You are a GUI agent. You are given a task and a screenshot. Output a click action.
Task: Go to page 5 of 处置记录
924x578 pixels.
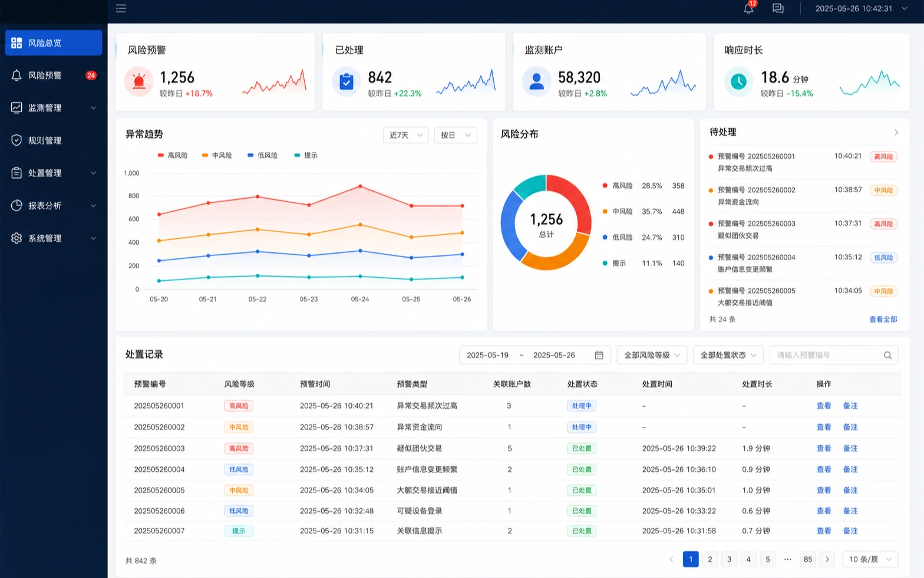[x=767, y=559]
